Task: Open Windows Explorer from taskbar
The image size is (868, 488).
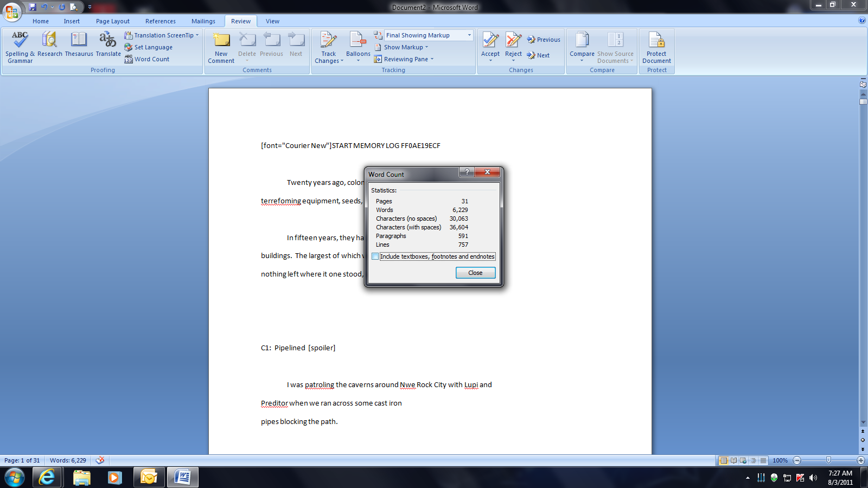Action: (81, 477)
